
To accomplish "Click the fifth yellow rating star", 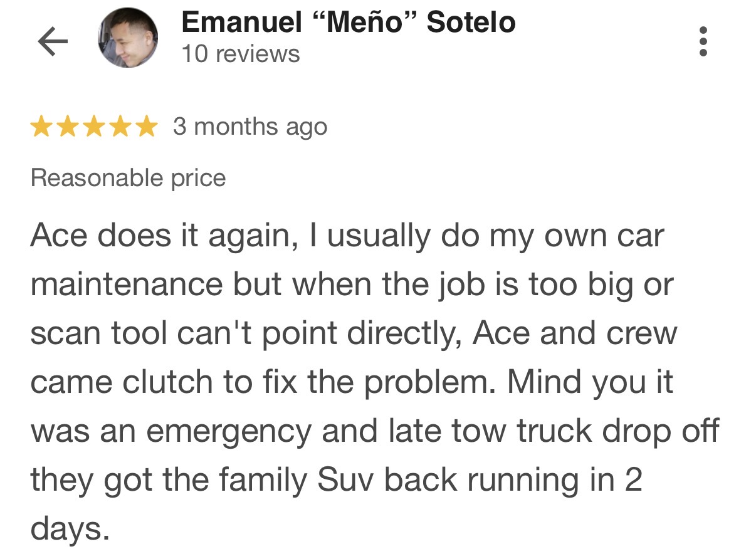I will [147, 127].
